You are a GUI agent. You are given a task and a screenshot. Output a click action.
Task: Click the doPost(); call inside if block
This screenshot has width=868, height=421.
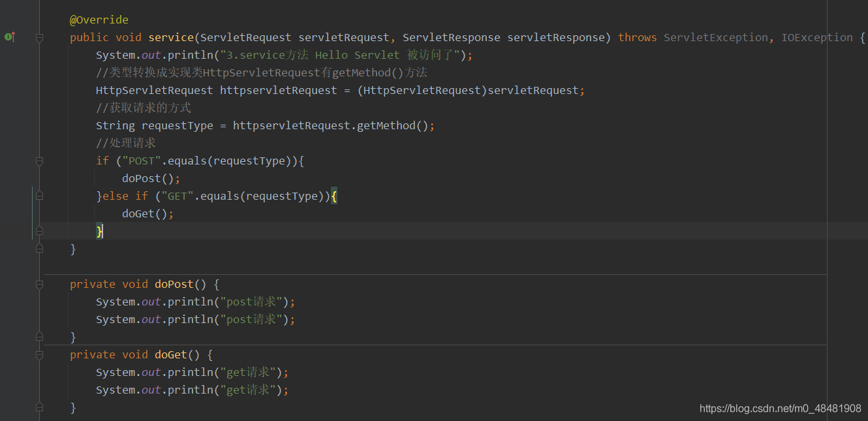[x=151, y=178]
